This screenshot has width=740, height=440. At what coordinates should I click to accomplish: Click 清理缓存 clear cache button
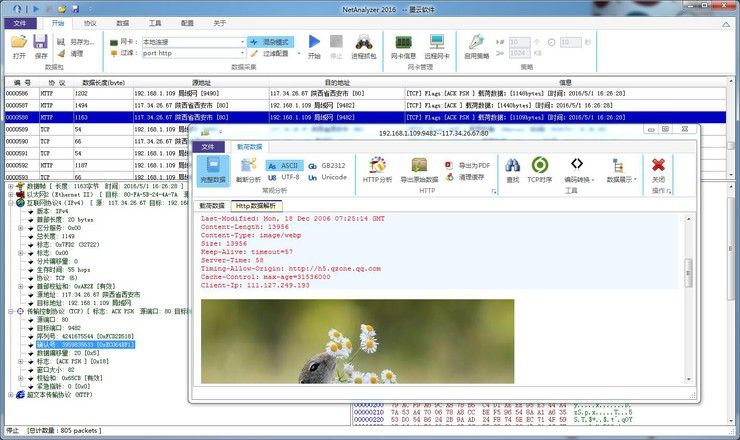pos(467,177)
